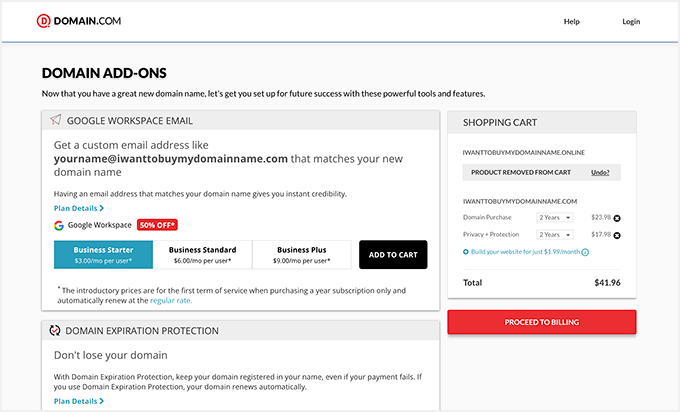Select the Business Plus plan
This screenshot has height=412, width=680.
pos(301,254)
